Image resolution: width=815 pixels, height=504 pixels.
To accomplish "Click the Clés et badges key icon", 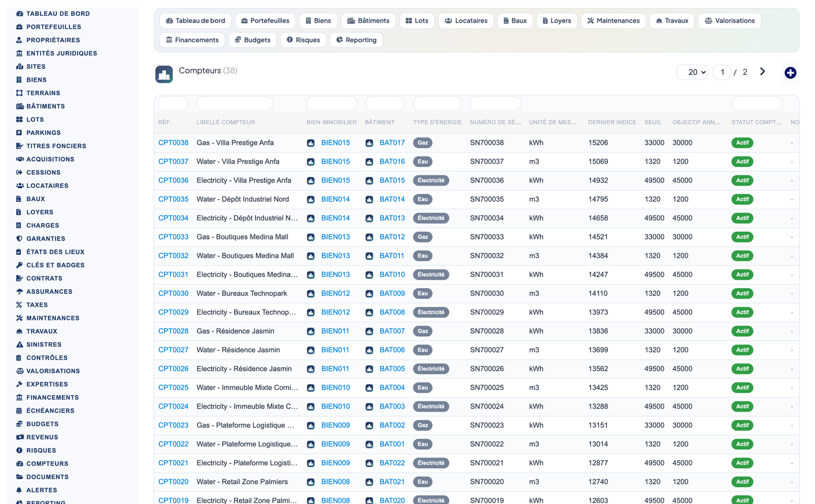I will click(20, 265).
